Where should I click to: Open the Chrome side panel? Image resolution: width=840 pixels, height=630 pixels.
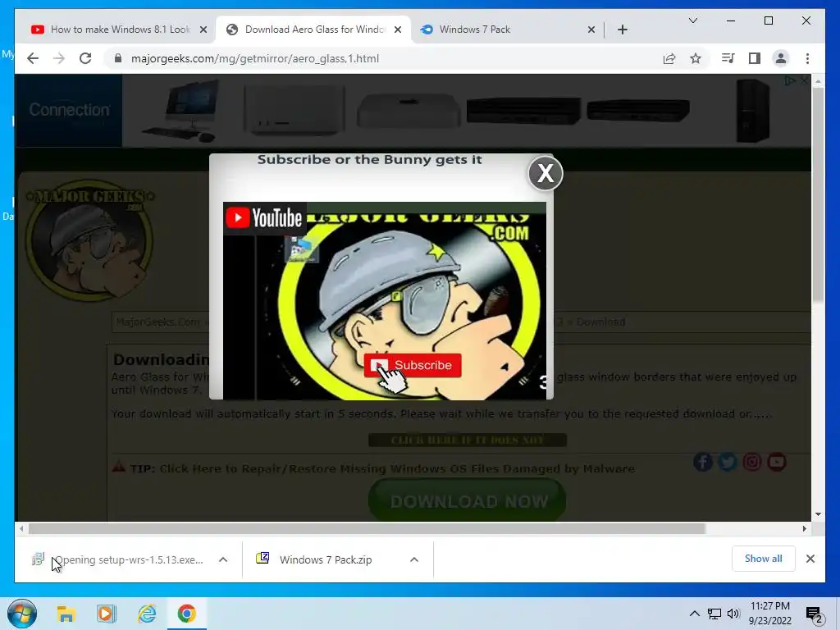click(755, 58)
